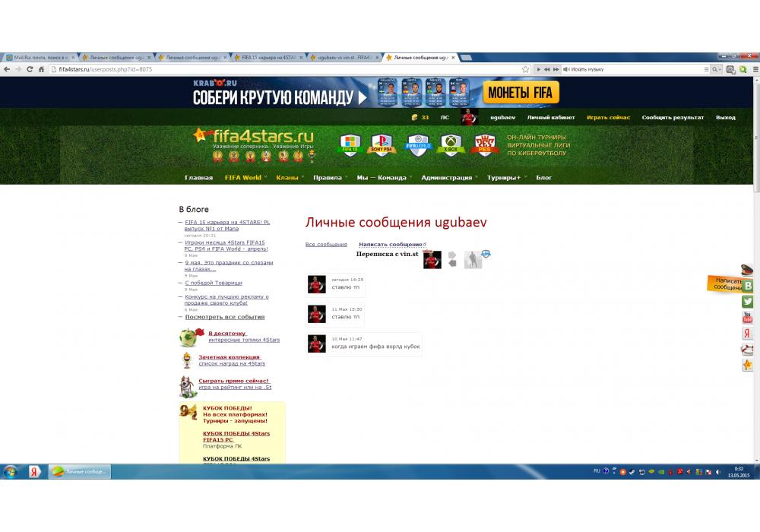This screenshot has height=532, width=760.
Task: Click the X-BOX shield icon
Action: coord(452,144)
